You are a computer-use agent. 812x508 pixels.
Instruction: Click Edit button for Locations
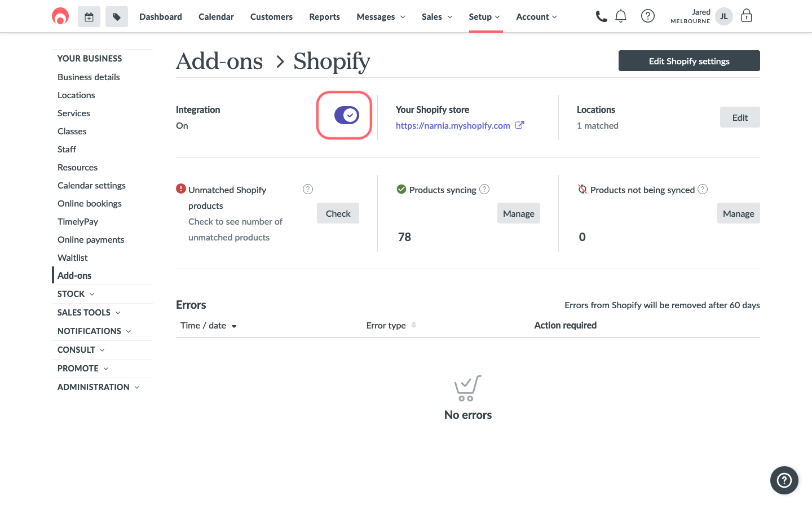pos(740,117)
